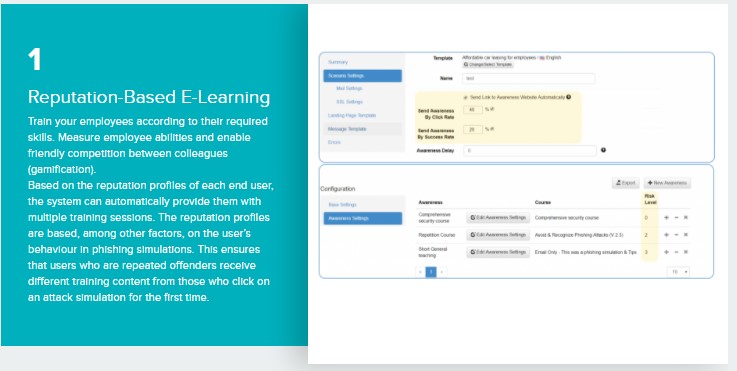
Task: Click minus icon in Short General teaching row
Action: point(676,252)
